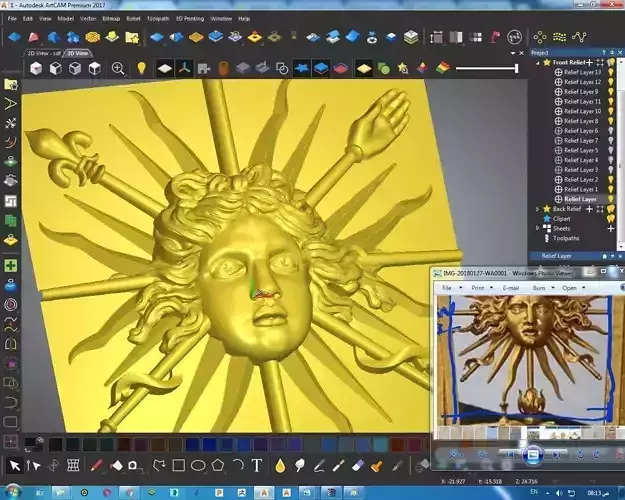Choose the Smooth droplet sculpting tool
The width and height of the screenshot is (625, 500).
(280, 465)
